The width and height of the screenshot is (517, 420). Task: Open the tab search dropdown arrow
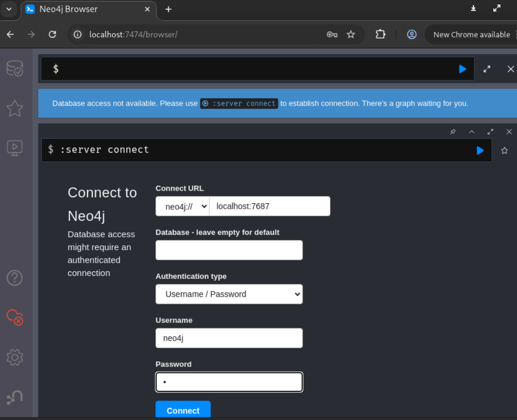click(9, 9)
